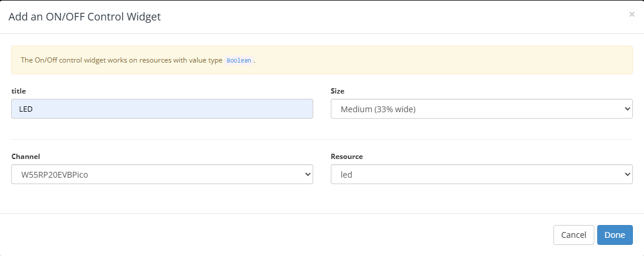This screenshot has height=256, width=644.
Task: Click the 'title' field label
Action: tap(19, 91)
